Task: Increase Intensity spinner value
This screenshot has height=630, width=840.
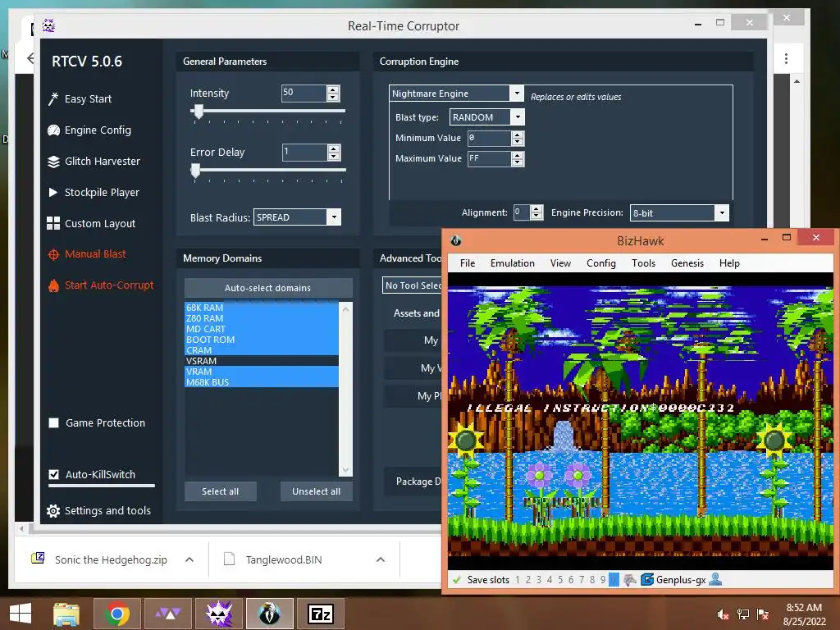Action: 333,89
